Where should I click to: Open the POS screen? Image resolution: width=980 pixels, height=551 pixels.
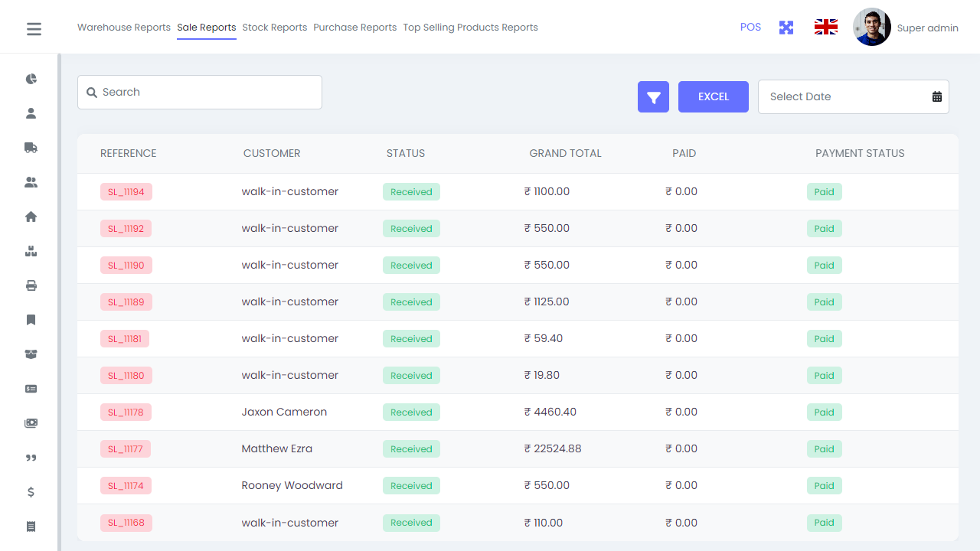(750, 27)
